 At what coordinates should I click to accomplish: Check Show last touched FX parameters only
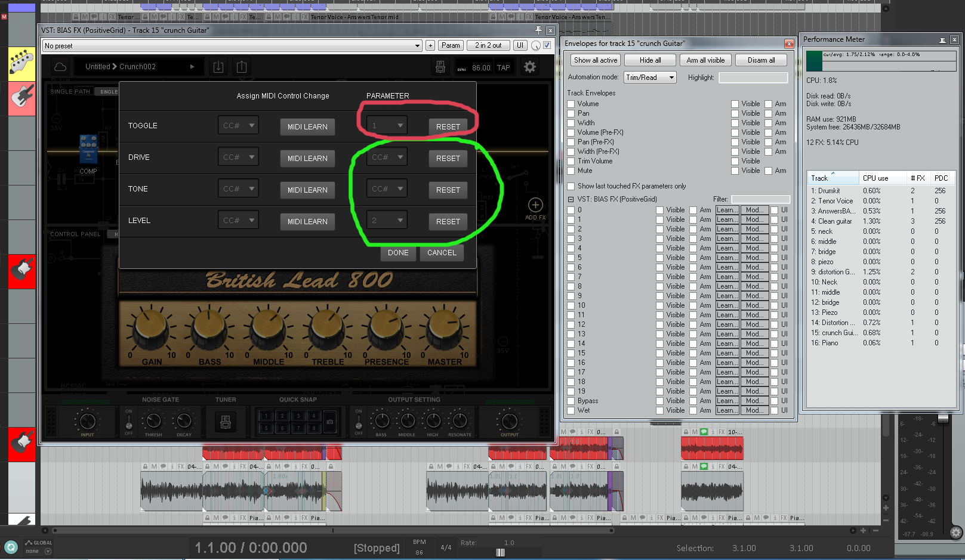[x=571, y=186]
